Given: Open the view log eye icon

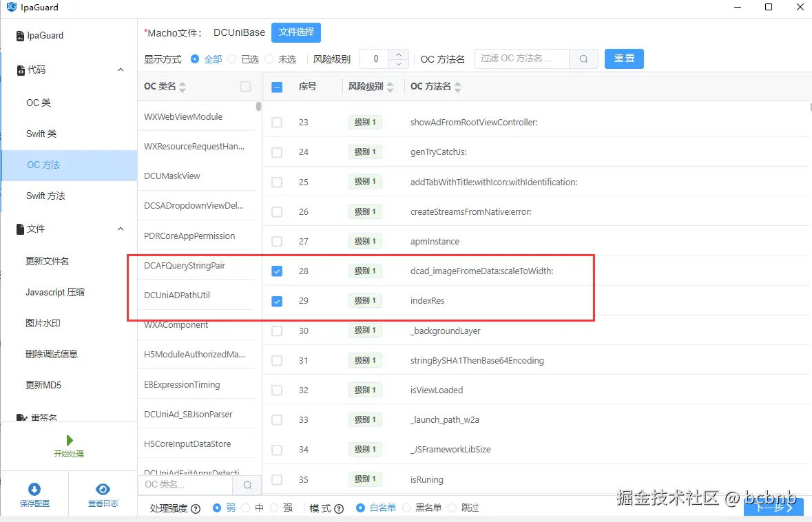Looking at the screenshot, I should [x=103, y=490].
